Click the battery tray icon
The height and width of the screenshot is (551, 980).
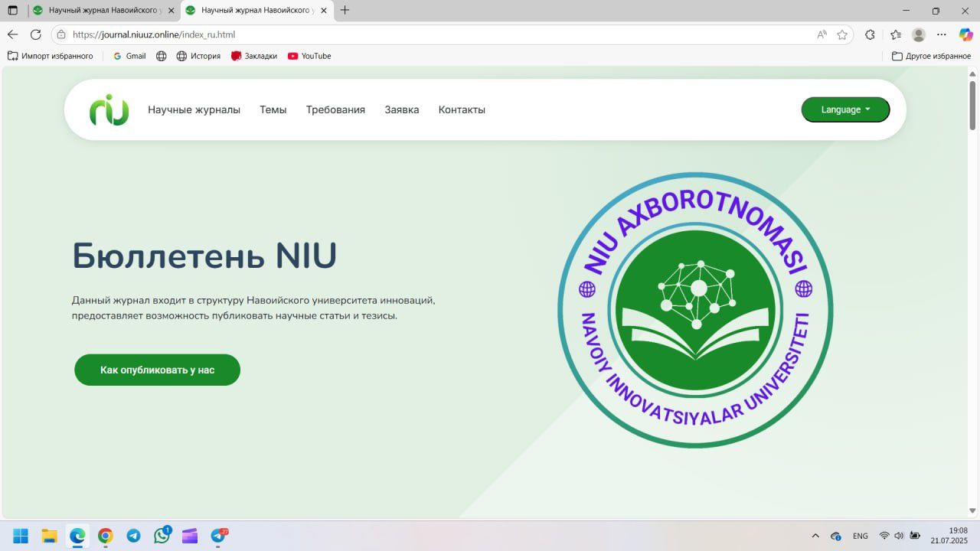914,536
